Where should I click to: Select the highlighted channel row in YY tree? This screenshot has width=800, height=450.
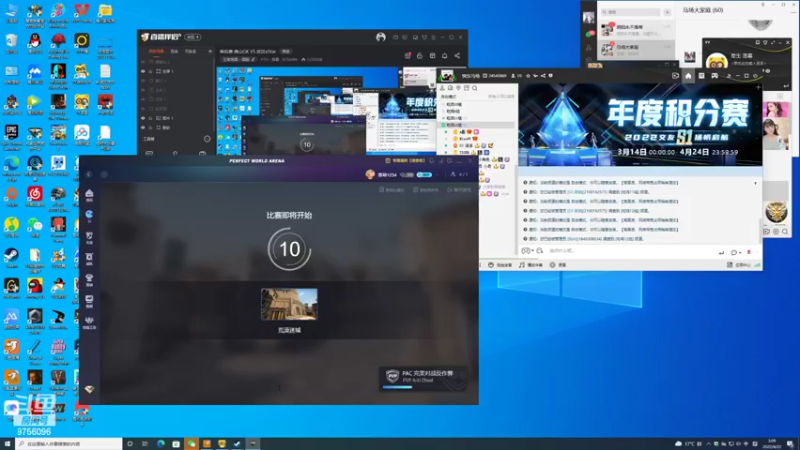478,125
